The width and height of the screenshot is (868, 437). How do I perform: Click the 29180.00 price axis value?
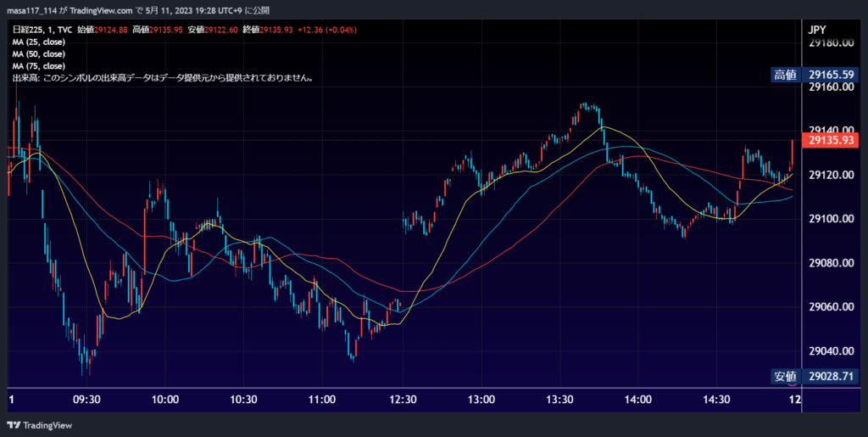point(830,42)
